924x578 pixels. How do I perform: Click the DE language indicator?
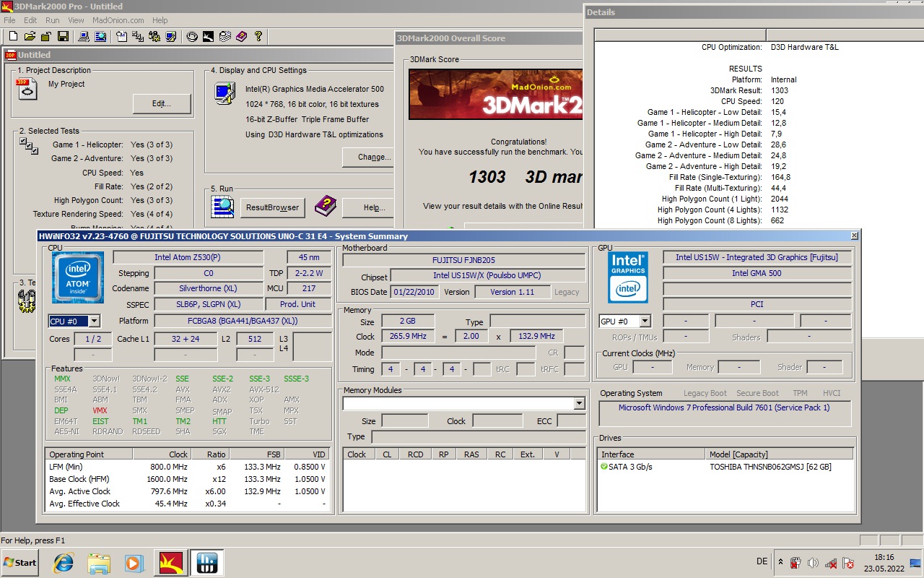[x=762, y=561]
